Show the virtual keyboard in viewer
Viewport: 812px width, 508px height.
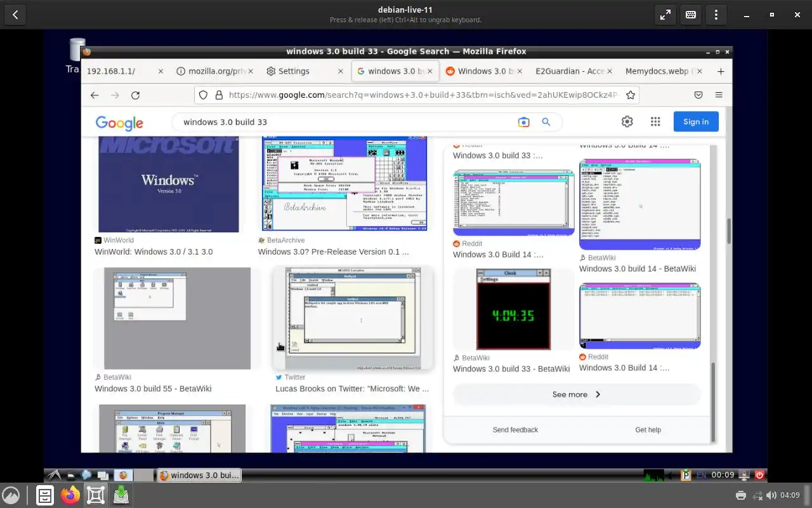click(x=691, y=15)
